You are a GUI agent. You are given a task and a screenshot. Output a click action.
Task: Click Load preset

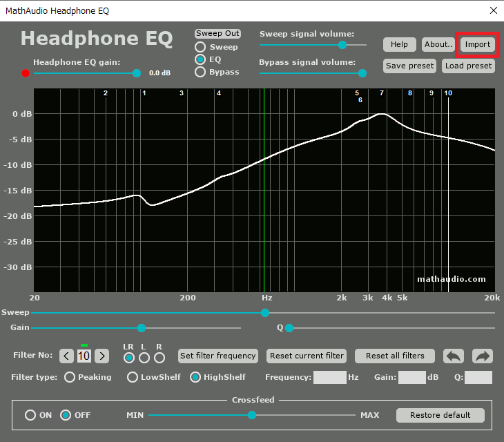pos(468,66)
